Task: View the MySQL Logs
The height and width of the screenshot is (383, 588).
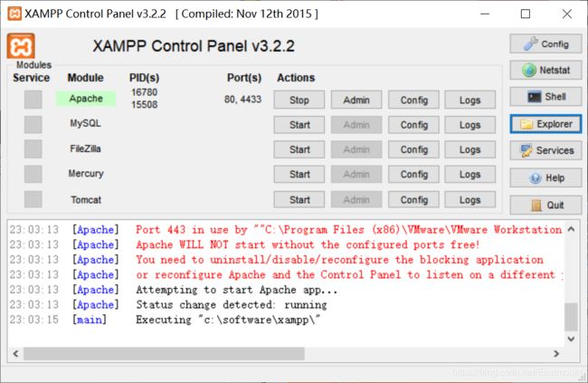Action: (469, 125)
